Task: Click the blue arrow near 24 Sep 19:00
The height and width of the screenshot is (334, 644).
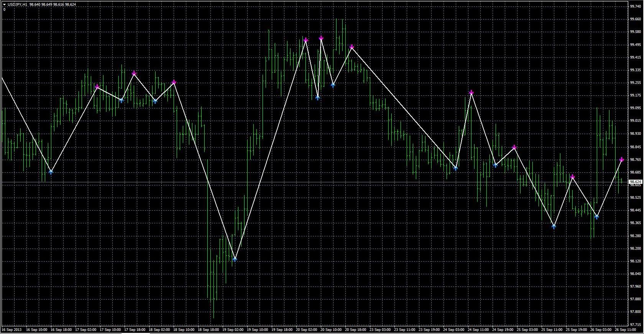Action: [495, 165]
